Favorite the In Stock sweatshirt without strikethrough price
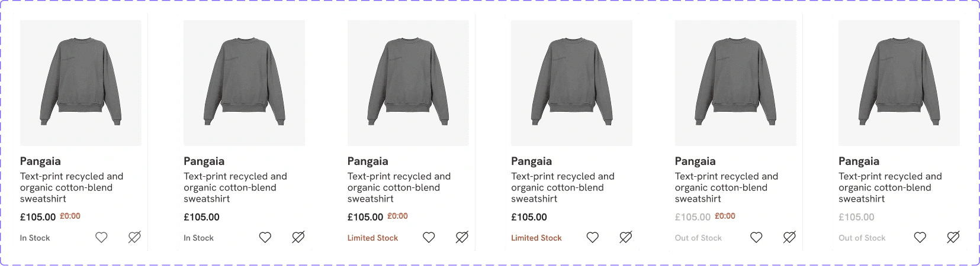Viewport: 980px width, 266px height. [x=265, y=238]
